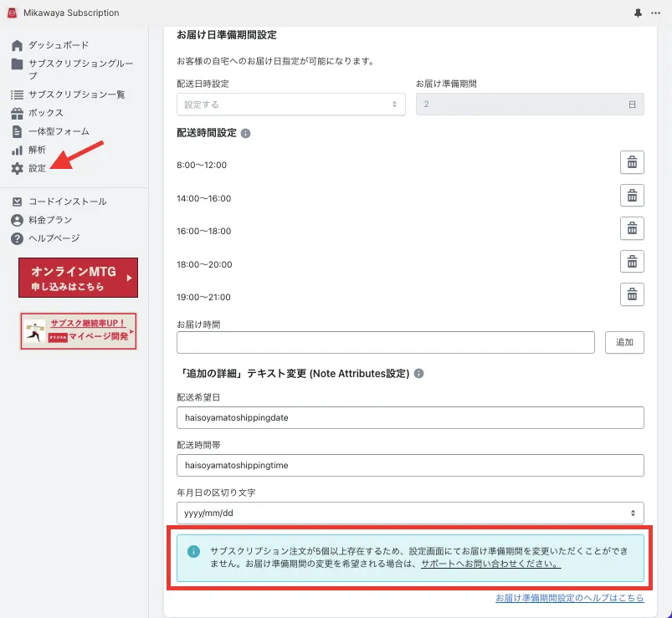Click the コードインストール icon
Viewport: 672px width, 618px height.
point(17,202)
